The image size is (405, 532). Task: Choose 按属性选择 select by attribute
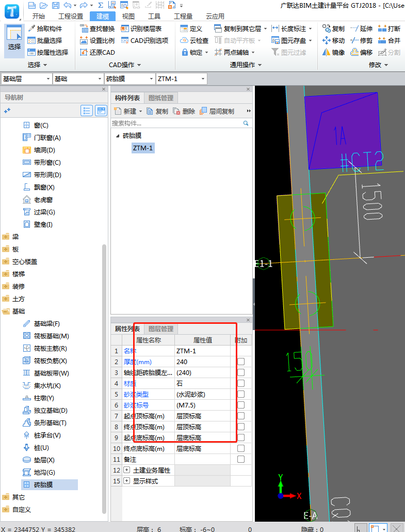(48, 52)
